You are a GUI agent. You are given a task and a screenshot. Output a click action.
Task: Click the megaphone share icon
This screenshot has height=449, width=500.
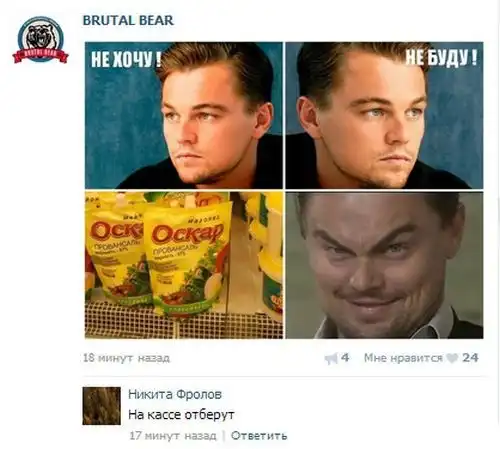pyautogui.click(x=331, y=359)
